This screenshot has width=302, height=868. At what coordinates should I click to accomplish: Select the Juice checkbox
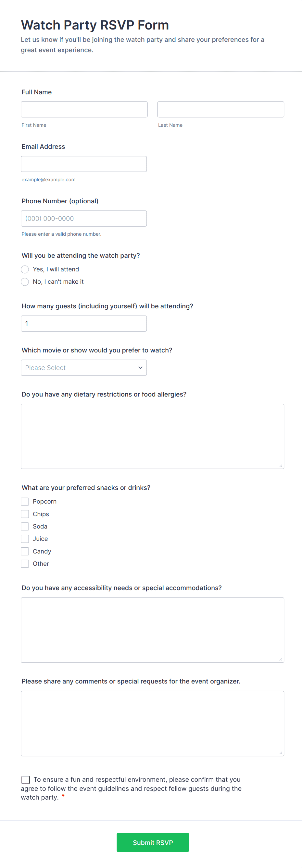tap(25, 539)
